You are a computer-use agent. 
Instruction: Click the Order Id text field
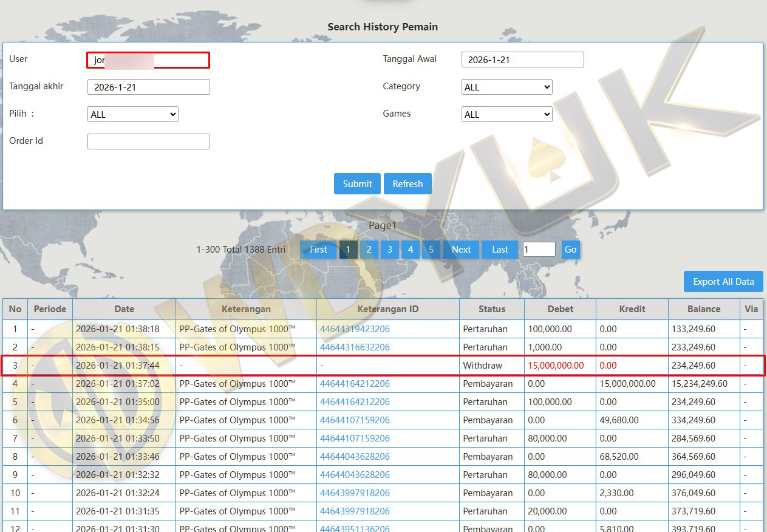click(149, 142)
